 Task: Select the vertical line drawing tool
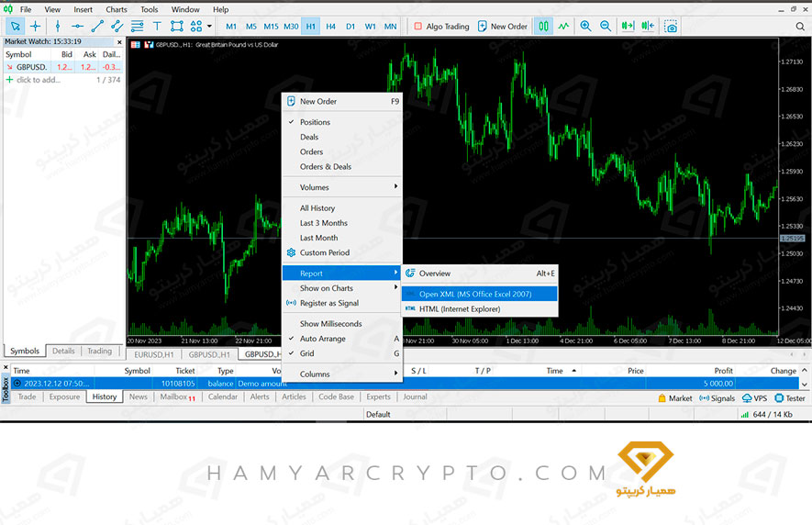pyautogui.click(x=58, y=27)
